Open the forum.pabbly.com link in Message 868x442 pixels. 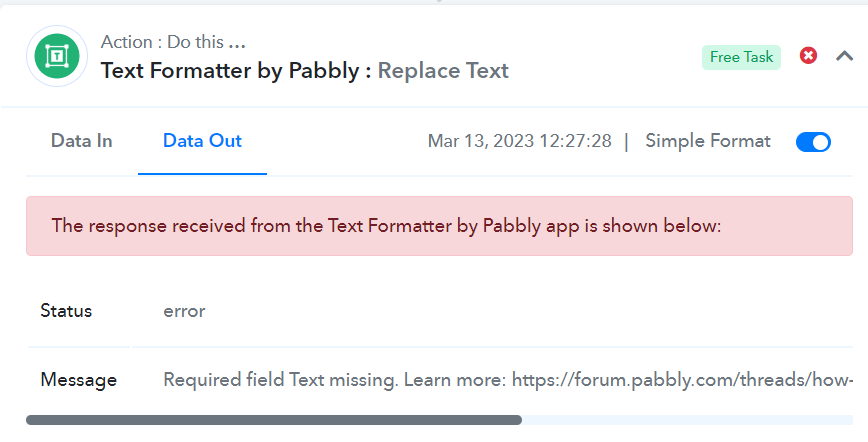point(682,380)
